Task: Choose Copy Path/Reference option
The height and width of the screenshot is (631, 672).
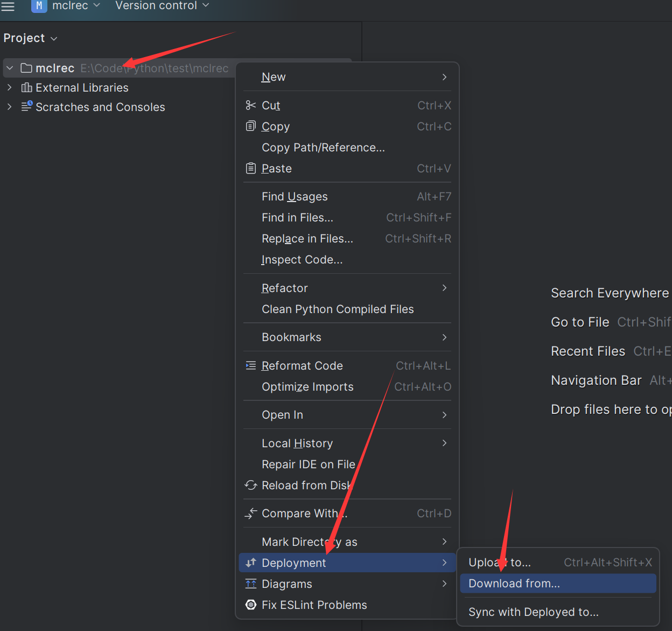Action: (x=347, y=148)
